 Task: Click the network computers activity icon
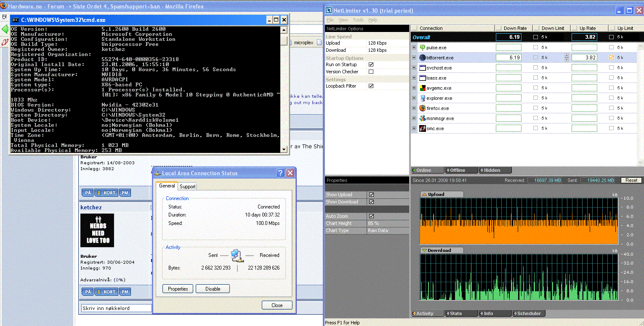pyautogui.click(x=237, y=256)
